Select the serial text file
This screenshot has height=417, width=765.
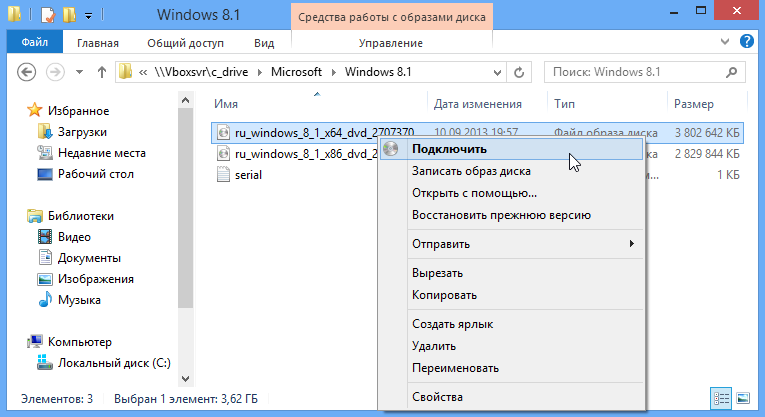coord(248,175)
